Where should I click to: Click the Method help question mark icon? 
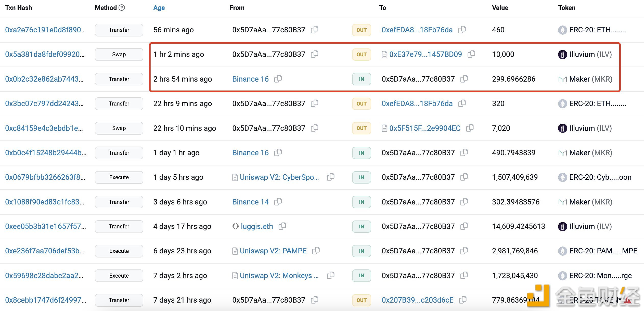point(122,8)
